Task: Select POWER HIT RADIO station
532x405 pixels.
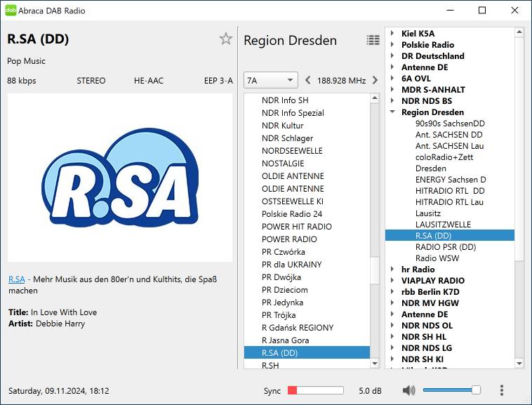Action: tap(296, 227)
